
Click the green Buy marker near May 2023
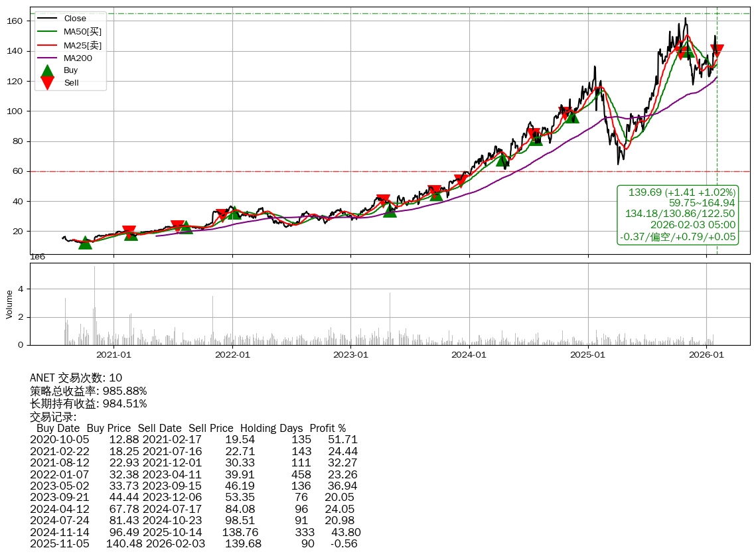[390, 211]
